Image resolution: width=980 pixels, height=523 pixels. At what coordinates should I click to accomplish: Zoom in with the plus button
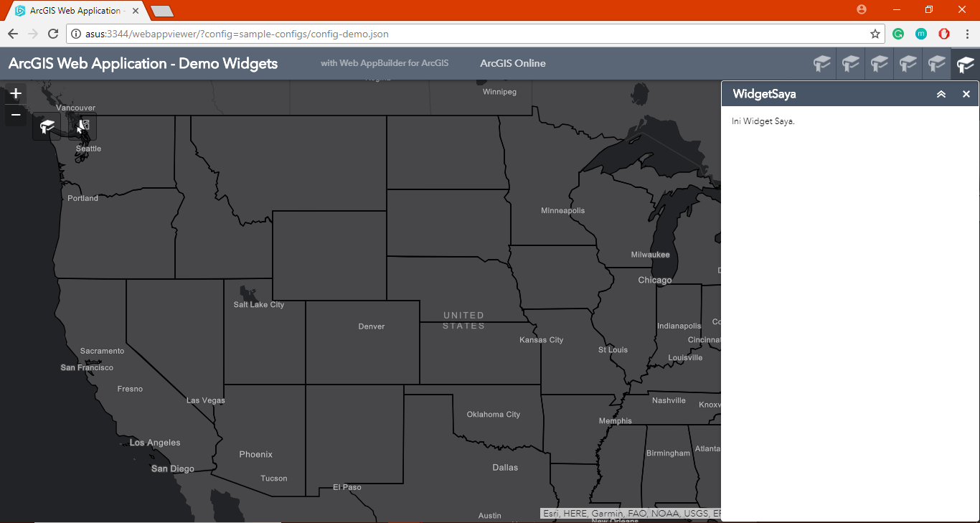tap(15, 93)
